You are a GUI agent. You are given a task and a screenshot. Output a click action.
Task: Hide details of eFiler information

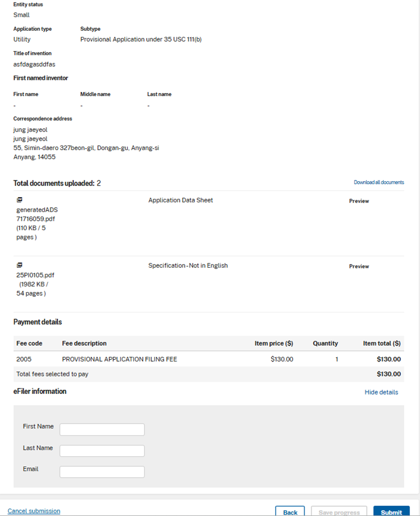[381, 392]
